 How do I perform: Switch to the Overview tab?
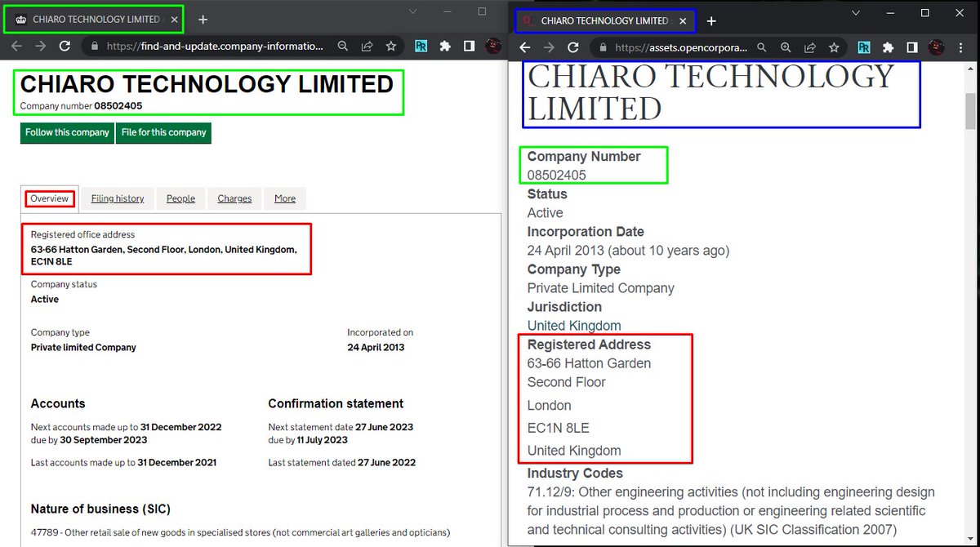[49, 198]
